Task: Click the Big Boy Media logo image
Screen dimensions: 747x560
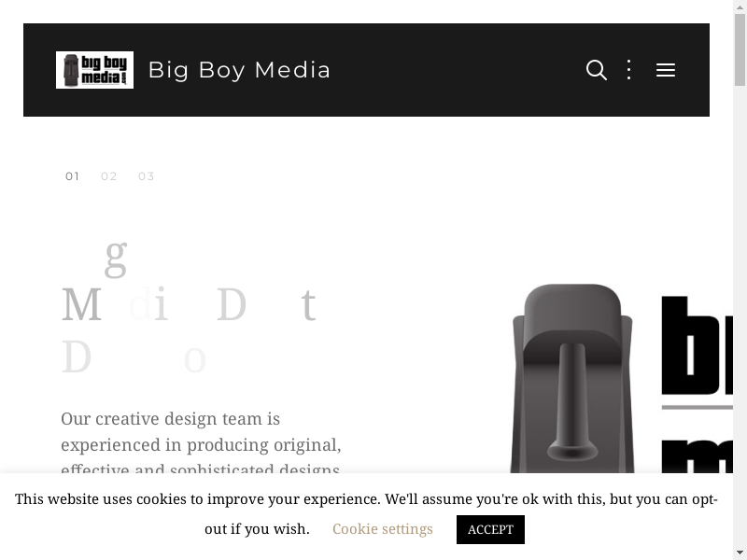Action: pyautogui.click(x=94, y=70)
